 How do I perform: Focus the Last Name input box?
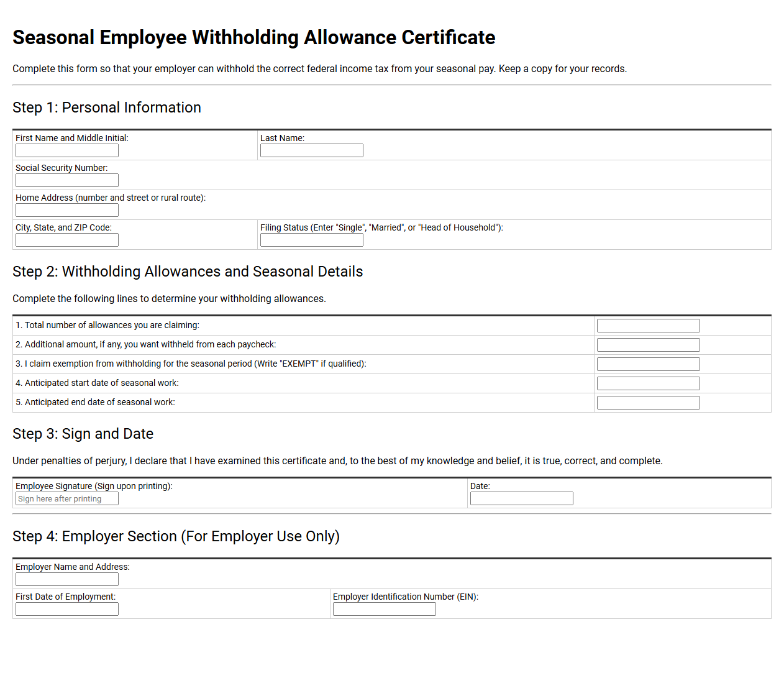(x=312, y=150)
